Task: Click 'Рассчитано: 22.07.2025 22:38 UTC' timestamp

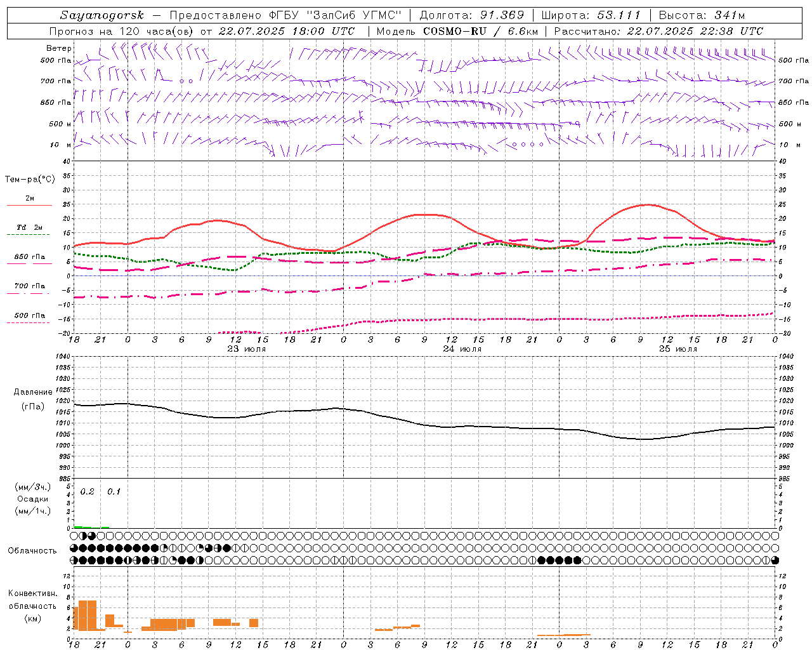Action: point(658,31)
